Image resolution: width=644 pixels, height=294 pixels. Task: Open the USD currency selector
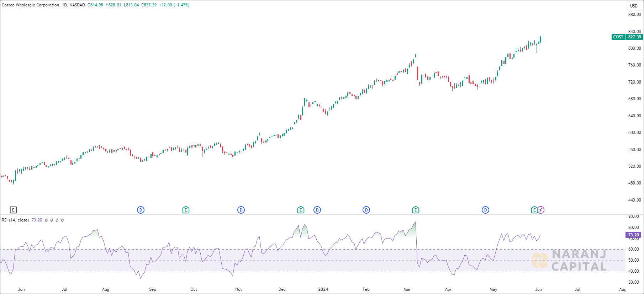click(634, 6)
